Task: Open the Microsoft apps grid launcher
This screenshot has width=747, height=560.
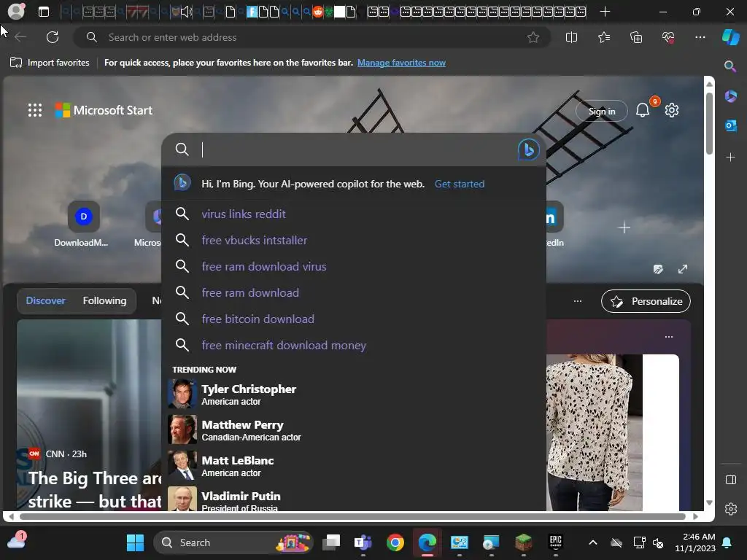Action: point(35,110)
